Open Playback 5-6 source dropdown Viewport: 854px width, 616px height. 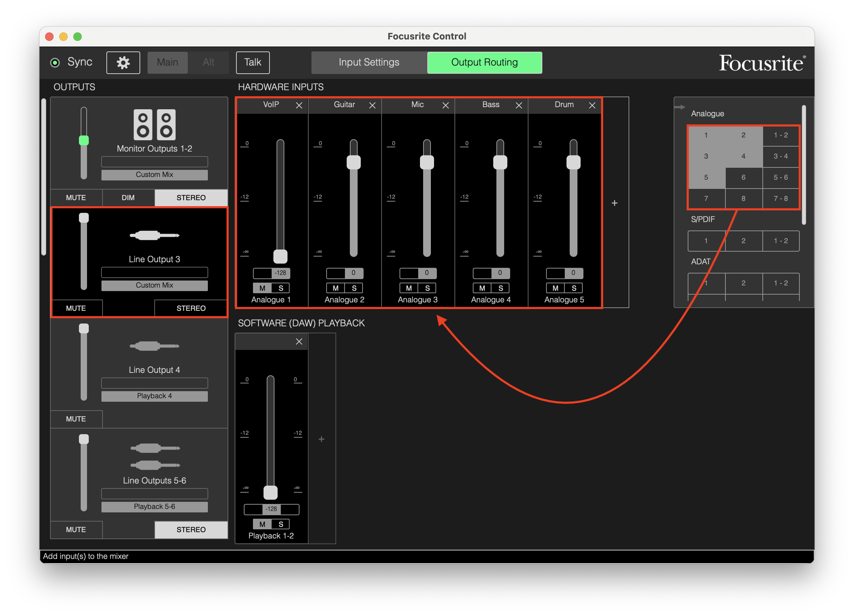coord(154,507)
